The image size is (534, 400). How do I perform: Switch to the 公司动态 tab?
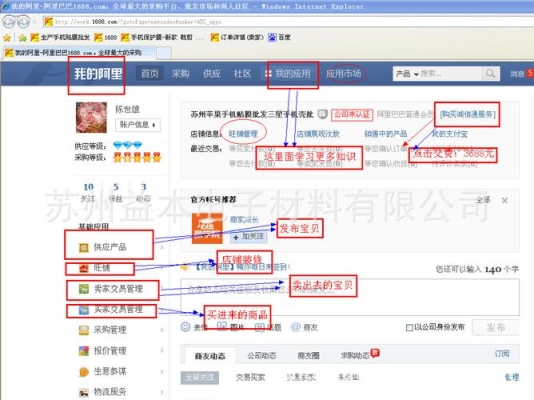pyautogui.click(x=262, y=356)
